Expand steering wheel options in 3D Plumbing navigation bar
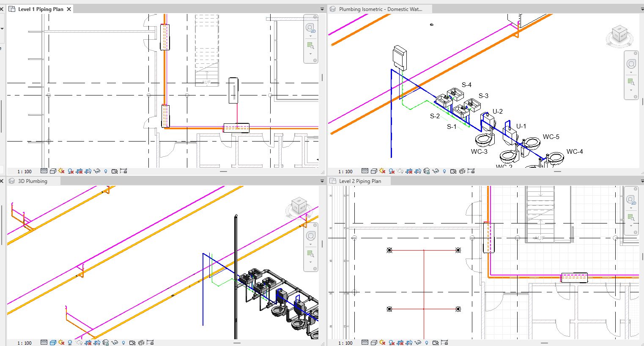Image resolution: width=644 pixels, height=346 pixels. pos(311,244)
